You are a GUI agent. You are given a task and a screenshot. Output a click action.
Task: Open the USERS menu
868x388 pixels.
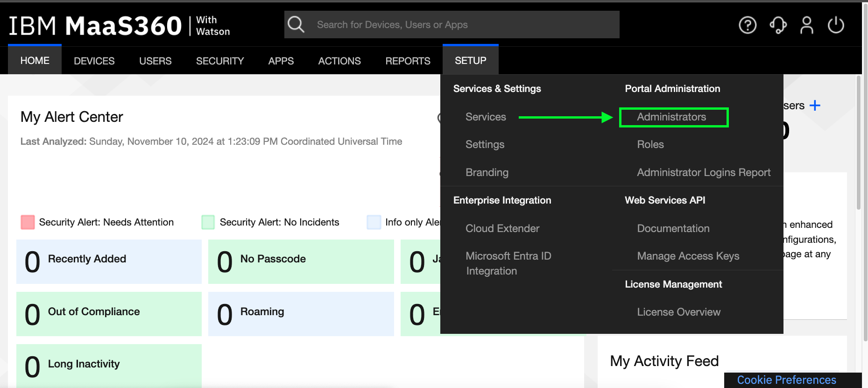[x=155, y=61]
